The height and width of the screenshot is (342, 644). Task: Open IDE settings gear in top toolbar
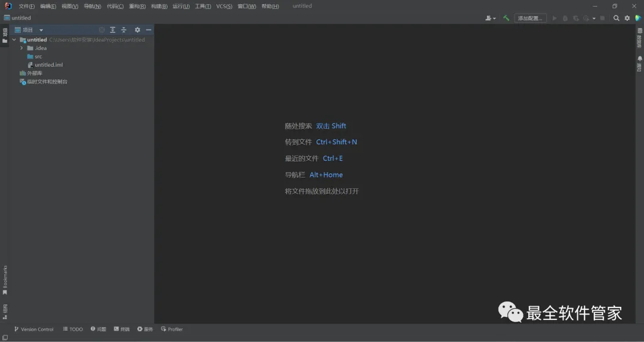tap(627, 18)
